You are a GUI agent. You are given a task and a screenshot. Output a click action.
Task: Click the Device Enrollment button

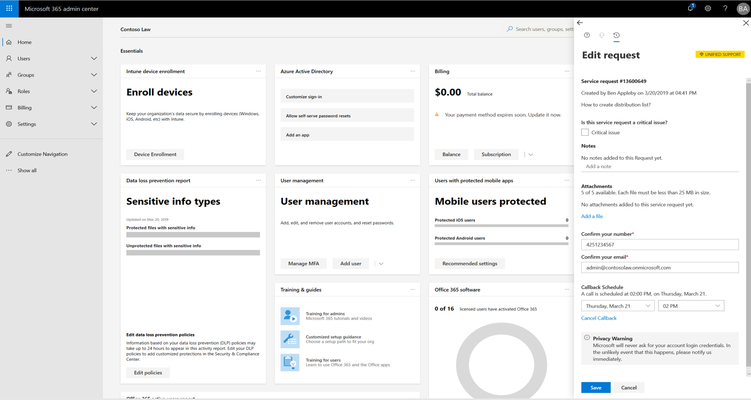155,154
